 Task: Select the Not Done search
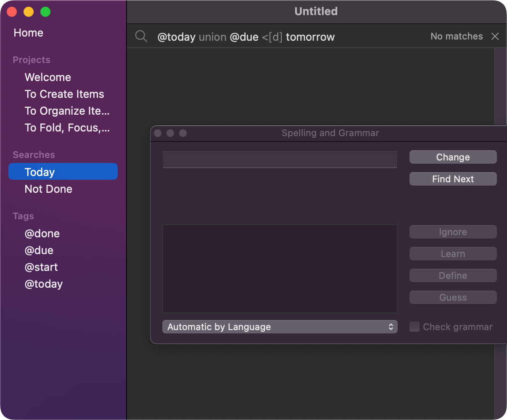pos(48,189)
